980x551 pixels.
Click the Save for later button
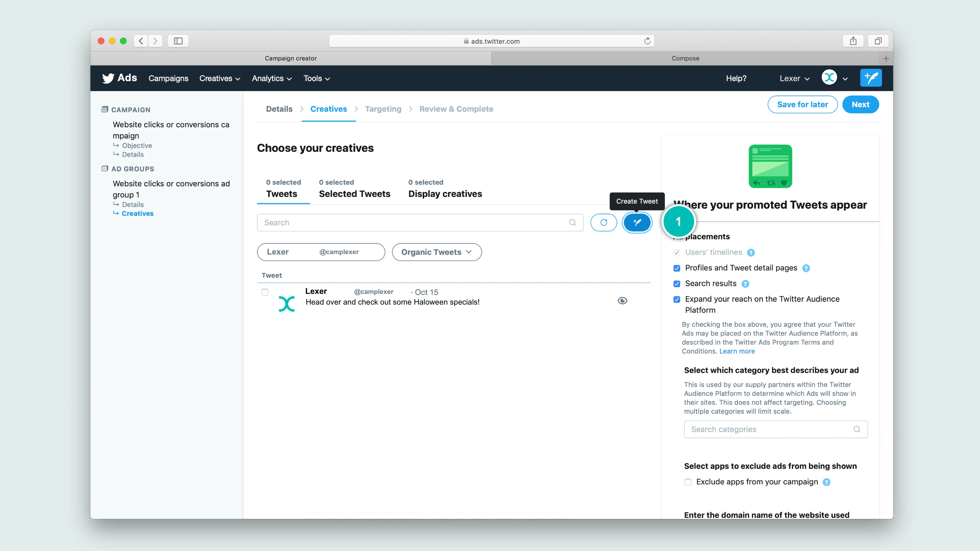click(x=802, y=105)
